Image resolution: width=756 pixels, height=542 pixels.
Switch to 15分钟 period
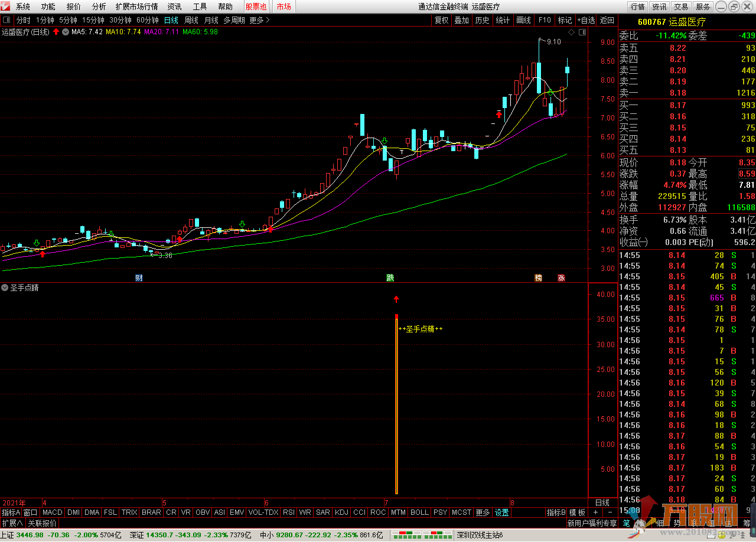(93, 20)
